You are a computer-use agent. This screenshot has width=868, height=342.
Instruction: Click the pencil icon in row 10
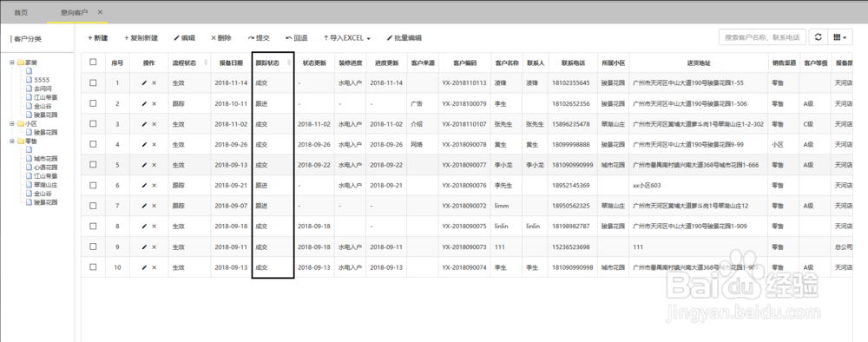[144, 267]
